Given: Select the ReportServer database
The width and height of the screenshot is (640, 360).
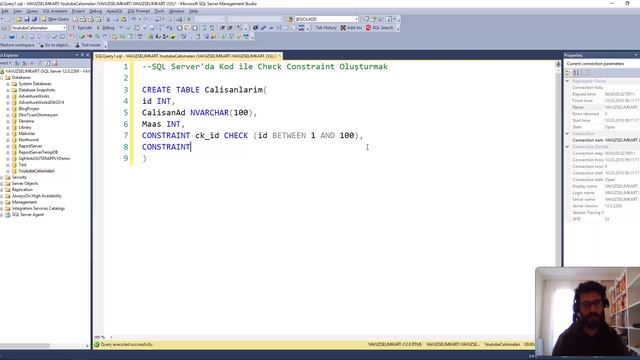Looking at the screenshot, I should click(30, 146).
